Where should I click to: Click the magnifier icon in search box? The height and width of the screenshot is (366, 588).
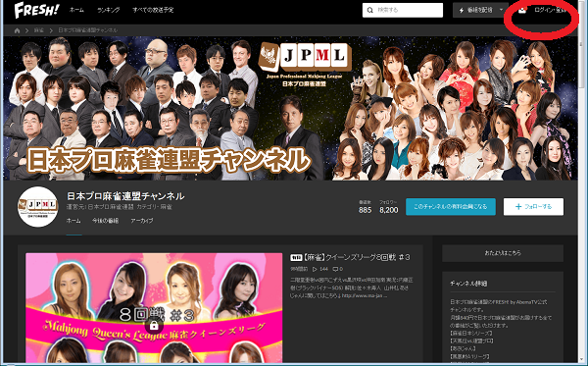tap(370, 10)
